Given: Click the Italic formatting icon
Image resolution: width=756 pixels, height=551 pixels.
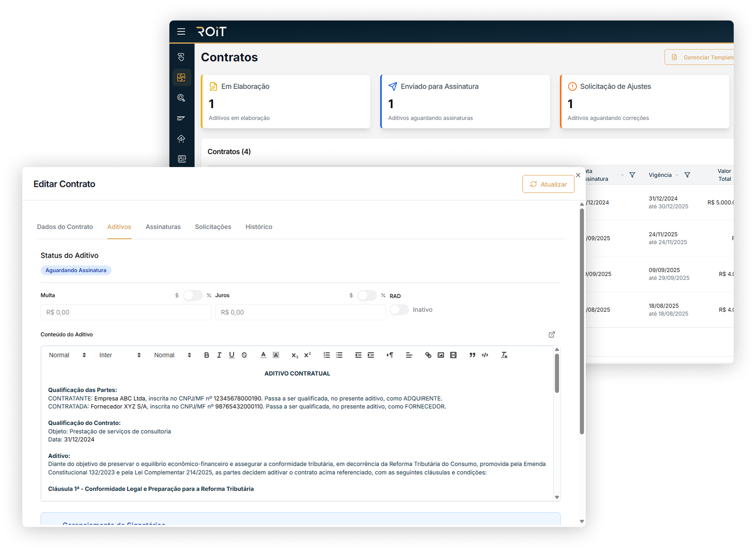Looking at the screenshot, I should (219, 355).
